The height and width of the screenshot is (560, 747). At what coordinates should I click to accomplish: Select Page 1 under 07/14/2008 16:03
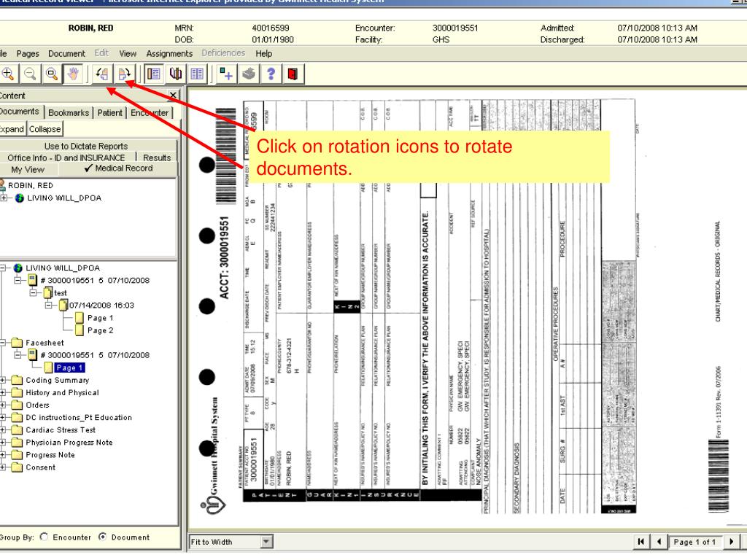pyautogui.click(x=101, y=318)
